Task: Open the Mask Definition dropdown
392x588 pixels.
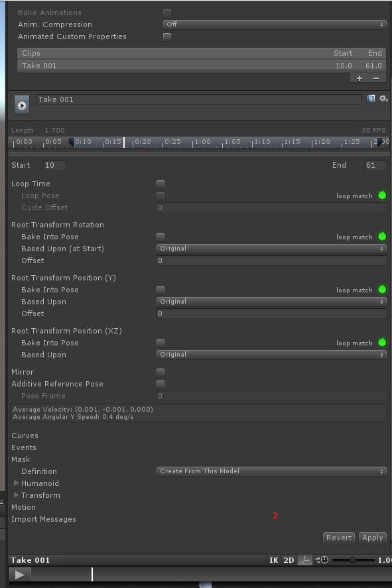Action: 271,471
